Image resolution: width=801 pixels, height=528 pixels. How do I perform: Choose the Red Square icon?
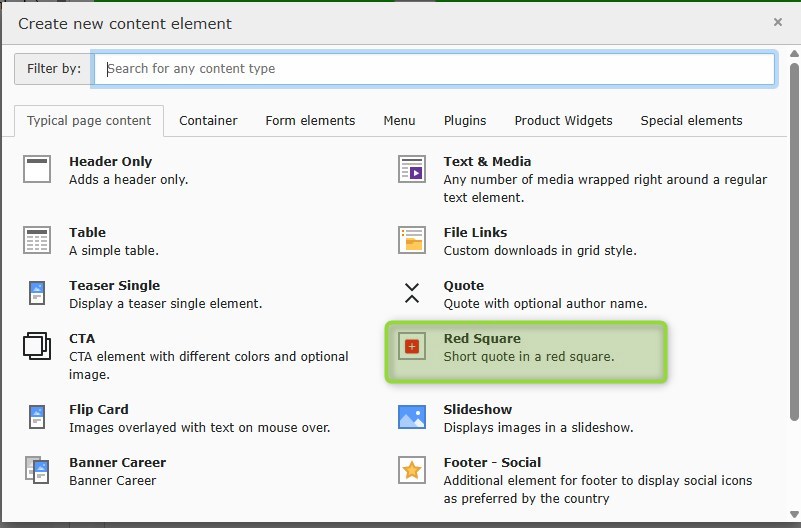click(412, 347)
